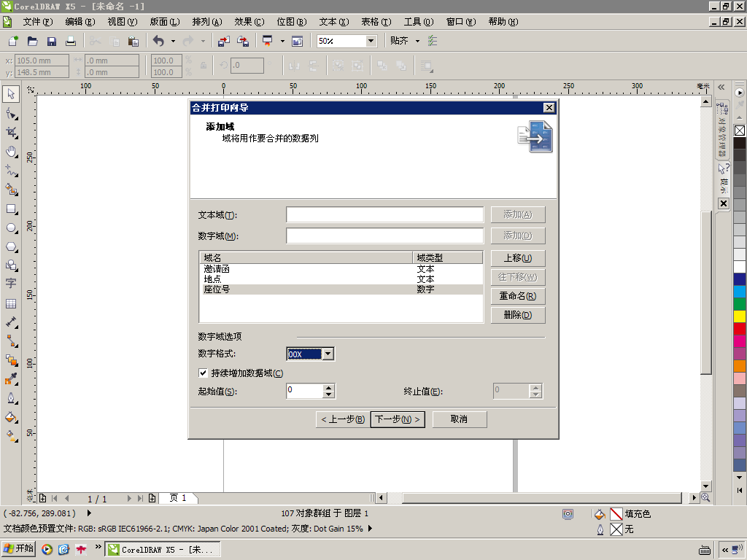The width and height of the screenshot is (747, 560).
Task: Select the Pick tool in toolbox
Action: pyautogui.click(x=11, y=94)
